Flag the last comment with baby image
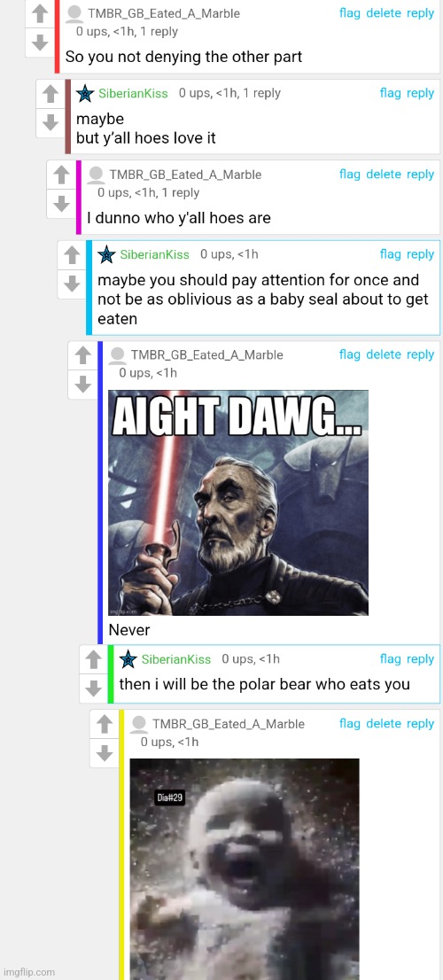Viewport: 443px width, 980px height. (349, 724)
